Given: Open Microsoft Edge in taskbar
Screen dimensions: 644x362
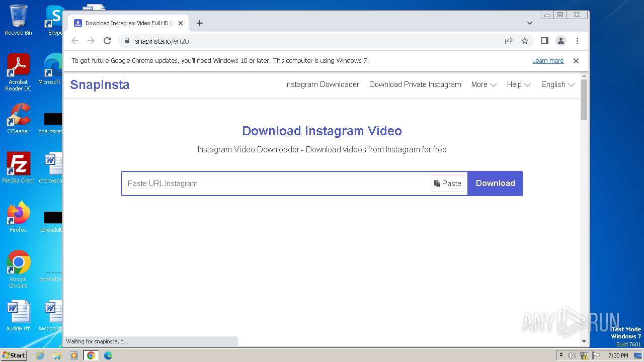Looking at the screenshot, I should tap(108, 355).
